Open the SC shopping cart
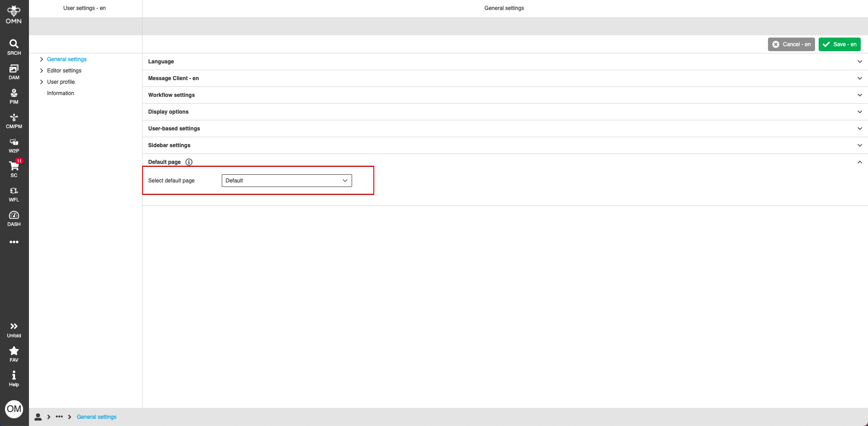The image size is (868, 426). 14,169
